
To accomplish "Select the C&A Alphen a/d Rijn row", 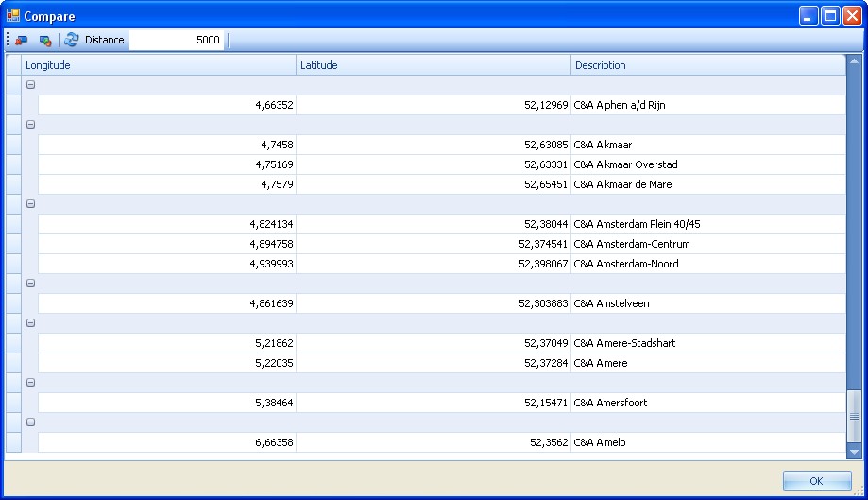I will click(x=442, y=105).
